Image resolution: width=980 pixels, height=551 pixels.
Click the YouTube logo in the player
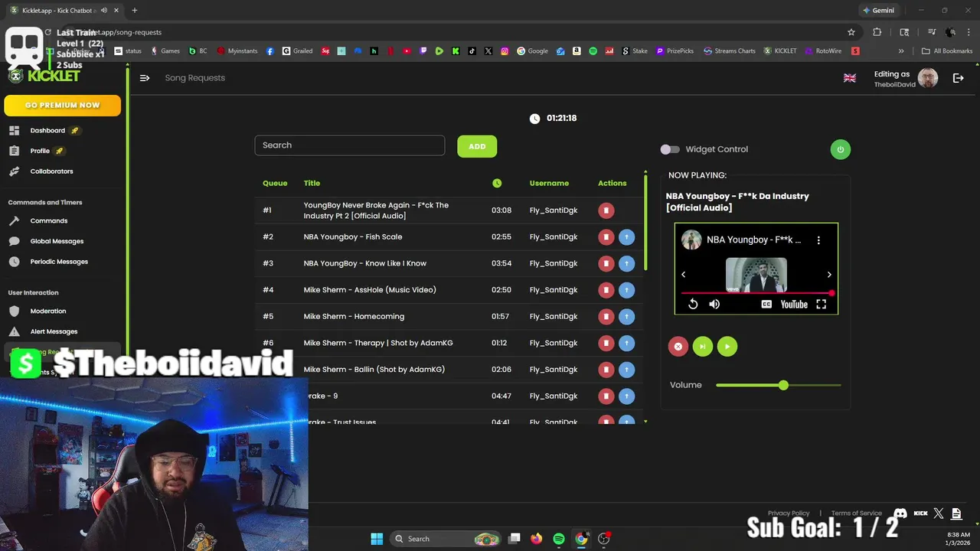(794, 305)
